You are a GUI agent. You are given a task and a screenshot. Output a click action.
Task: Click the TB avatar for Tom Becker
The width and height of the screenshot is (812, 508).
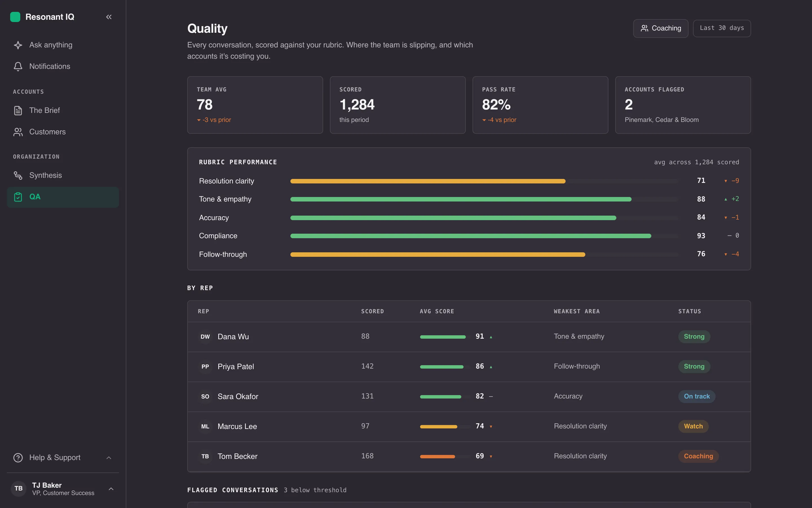tap(205, 456)
